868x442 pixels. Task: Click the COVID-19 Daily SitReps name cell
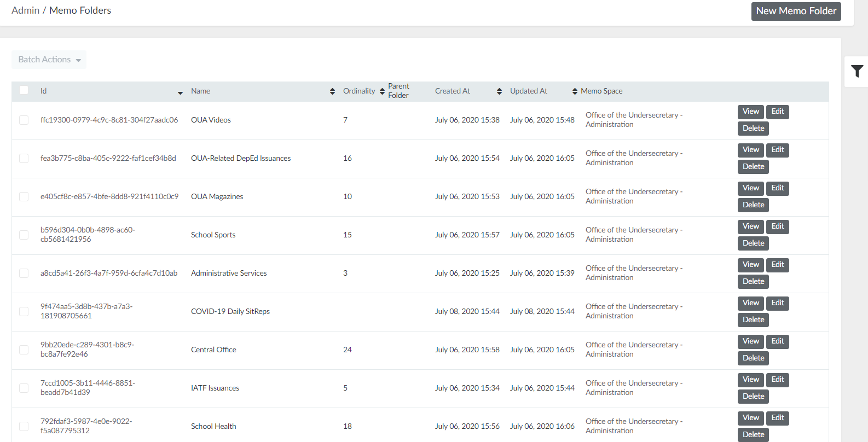tap(230, 311)
